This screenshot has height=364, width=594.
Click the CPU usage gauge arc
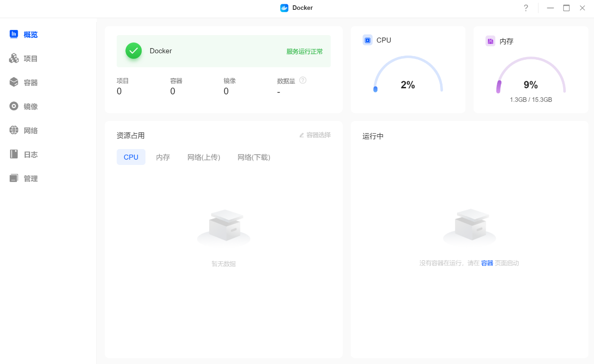[408, 73]
